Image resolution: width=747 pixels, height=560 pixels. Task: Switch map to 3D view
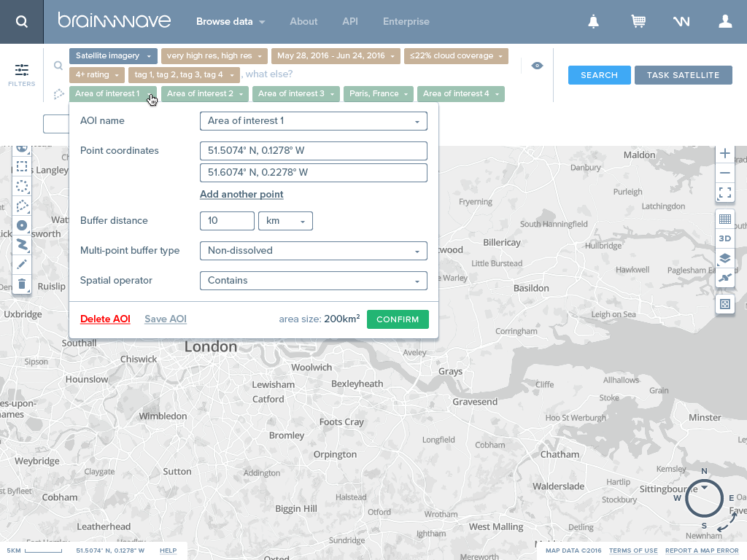click(724, 238)
